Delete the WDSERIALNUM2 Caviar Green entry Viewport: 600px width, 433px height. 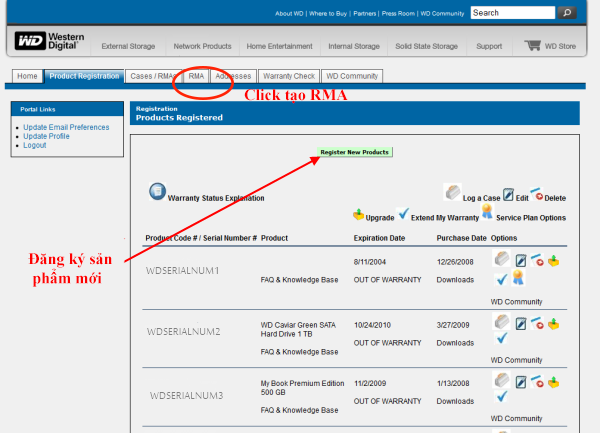(x=537, y=322)
